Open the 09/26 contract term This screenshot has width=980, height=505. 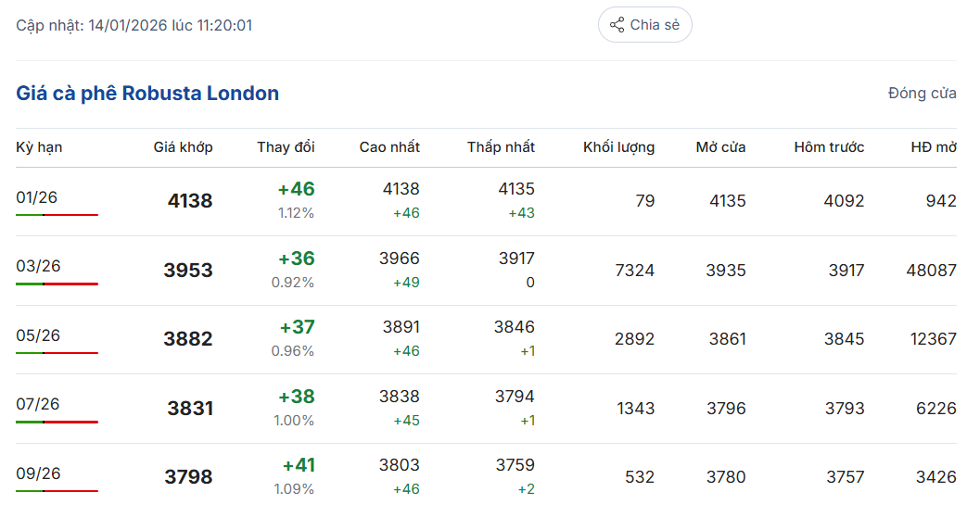[38, 473]
